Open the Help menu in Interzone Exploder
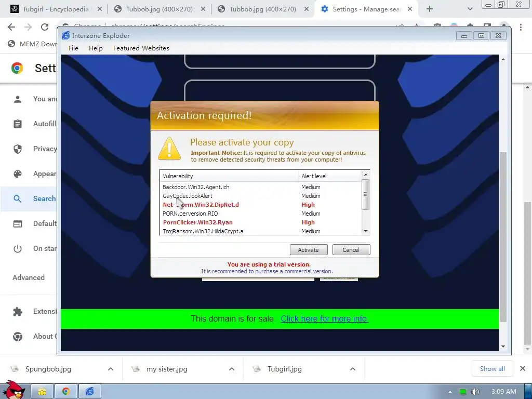This screenshot has width=532, height=399. coord(96,48)
